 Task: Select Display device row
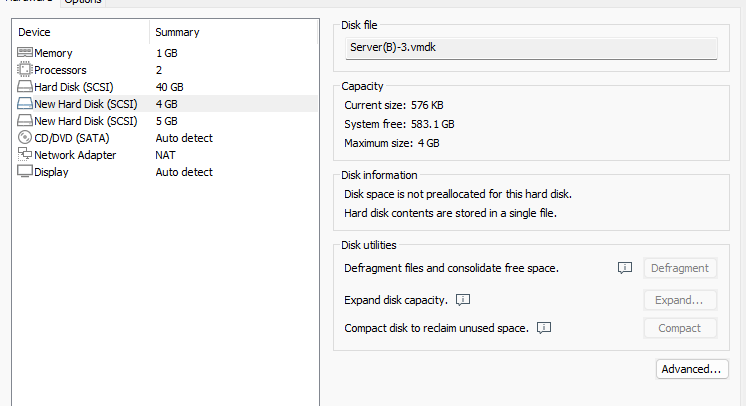pyautogui.click(x=165, y=172)
